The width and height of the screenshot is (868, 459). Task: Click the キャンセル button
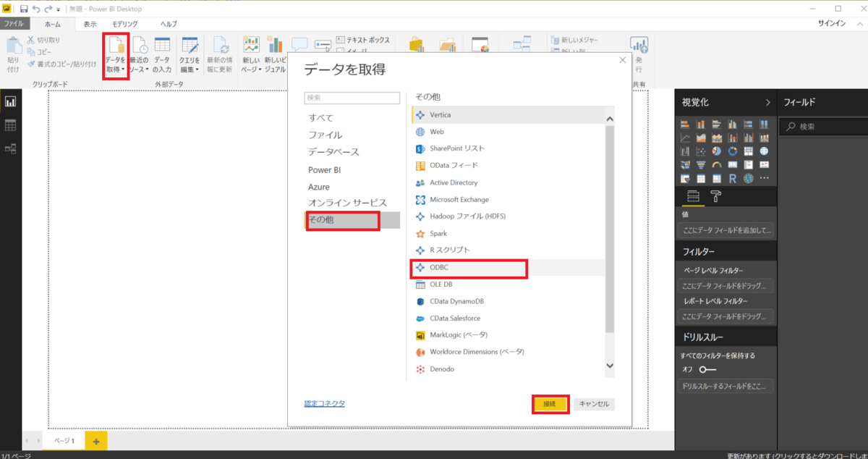coord(594,404)
